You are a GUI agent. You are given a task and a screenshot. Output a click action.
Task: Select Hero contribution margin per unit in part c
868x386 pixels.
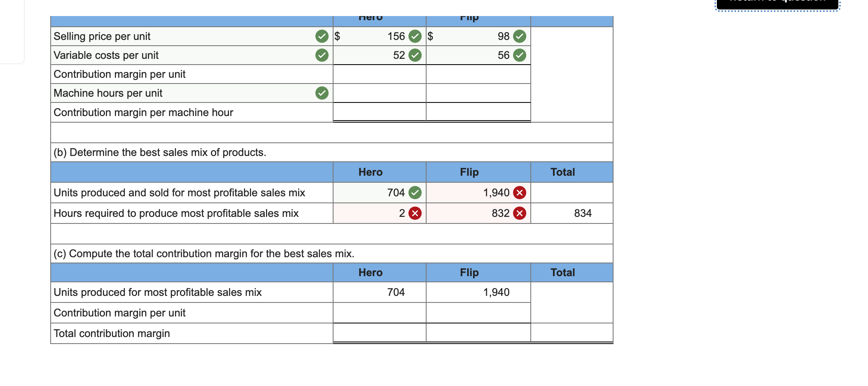pos(380,313)
